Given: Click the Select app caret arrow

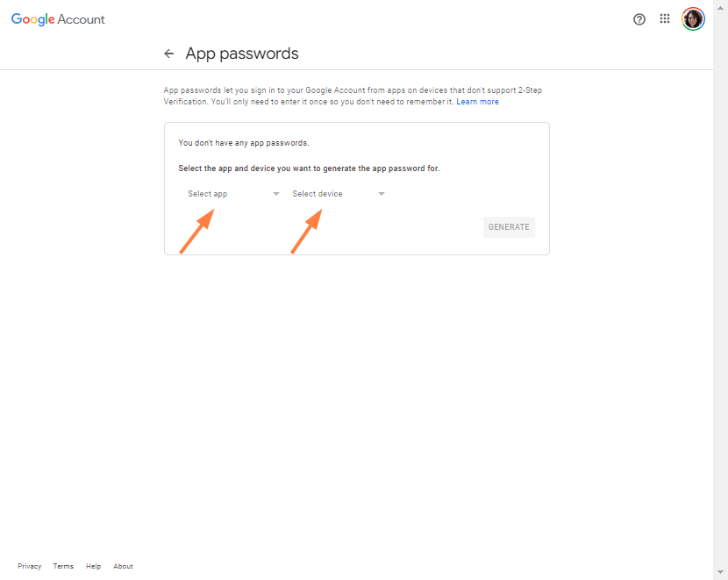Looking at the screenshot, I should click(x=276, y=194).
